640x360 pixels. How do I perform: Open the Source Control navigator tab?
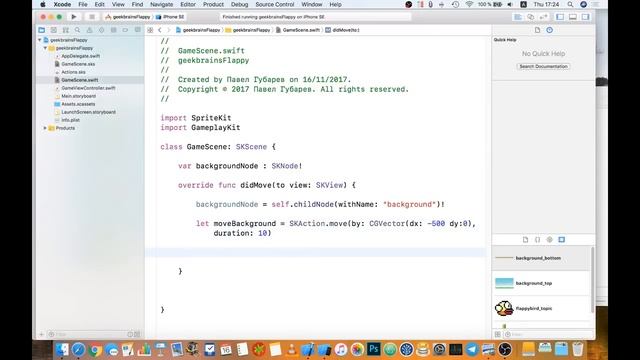53,30
